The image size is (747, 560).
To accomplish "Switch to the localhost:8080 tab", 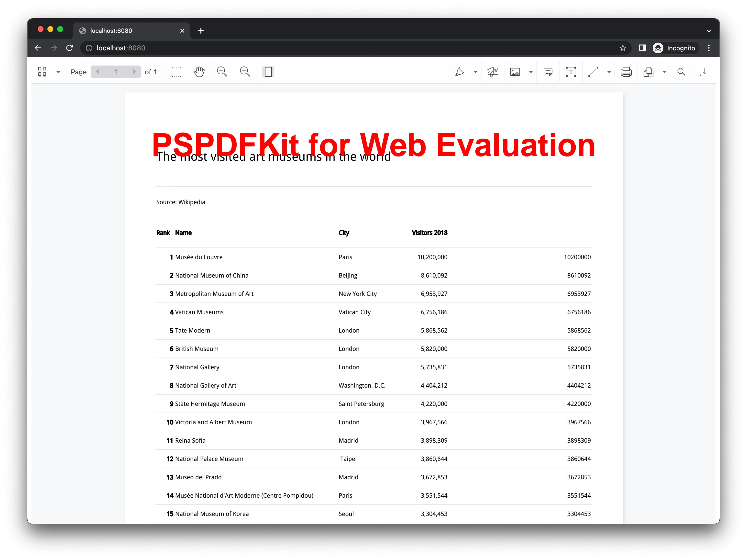I will [128, 31].
